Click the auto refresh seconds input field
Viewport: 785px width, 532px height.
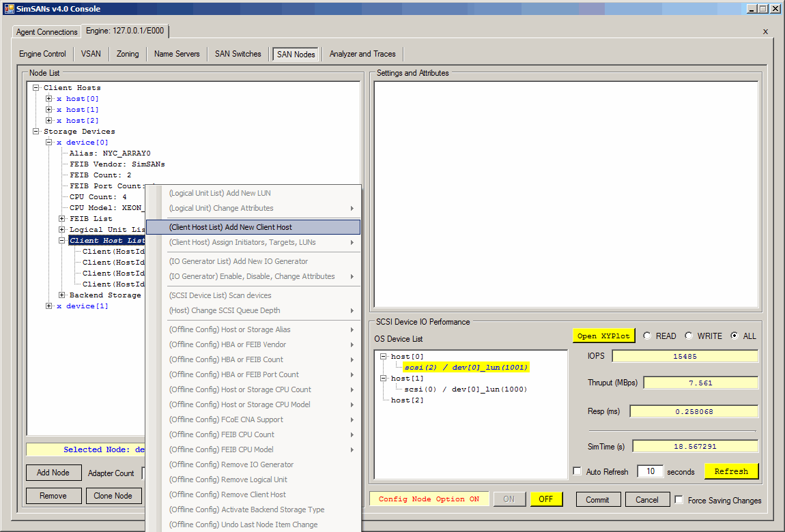tap(650, 471)
